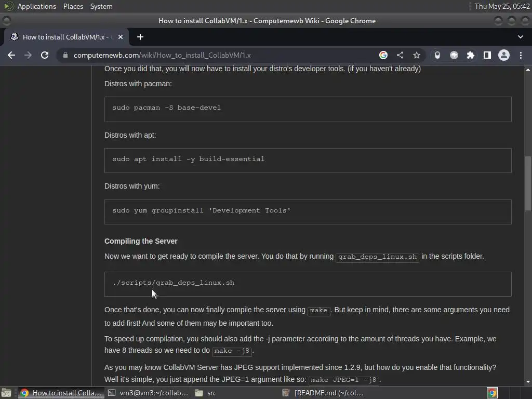The height and width of the screenshot is (399, 532).
Task: Click the inline grab_deps_linux.sh code
Action: coord(377,257)
